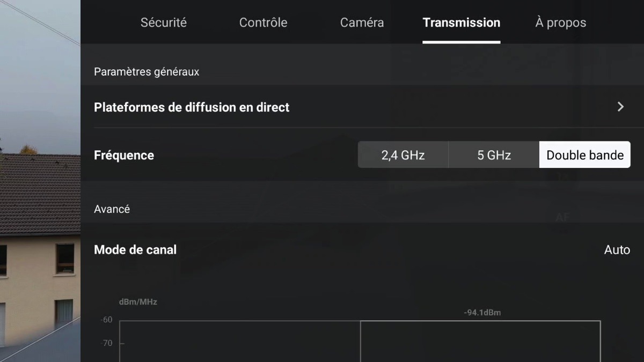This screenshot has width=644, height=362.
Task: Select the Transmission tab
Action: point(462,23)
